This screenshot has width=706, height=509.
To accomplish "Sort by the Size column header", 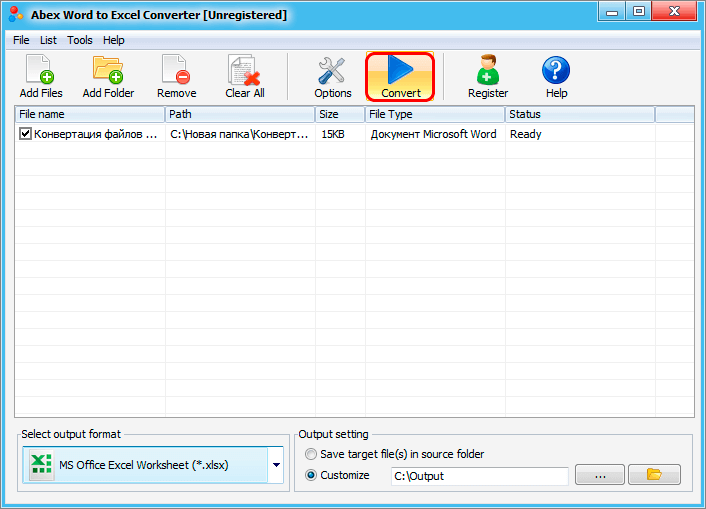I will tap(340, 114).
